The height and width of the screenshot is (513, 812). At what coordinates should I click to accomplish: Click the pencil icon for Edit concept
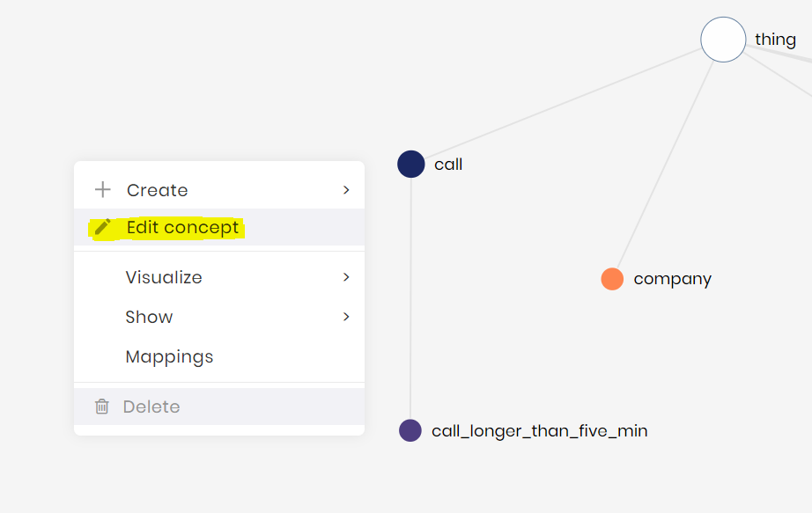point(103,228)
